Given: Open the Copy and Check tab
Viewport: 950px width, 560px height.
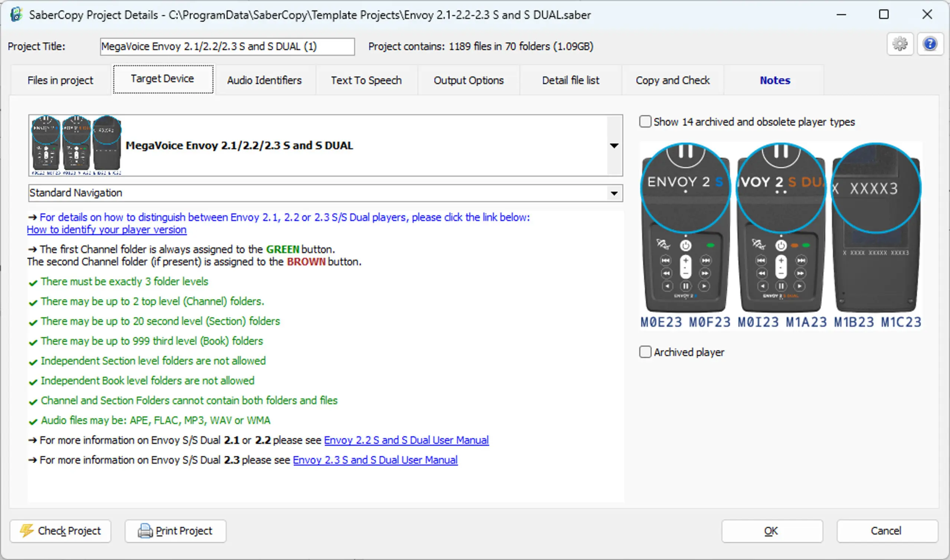Looking at the screenshot, I should (673, 81).
